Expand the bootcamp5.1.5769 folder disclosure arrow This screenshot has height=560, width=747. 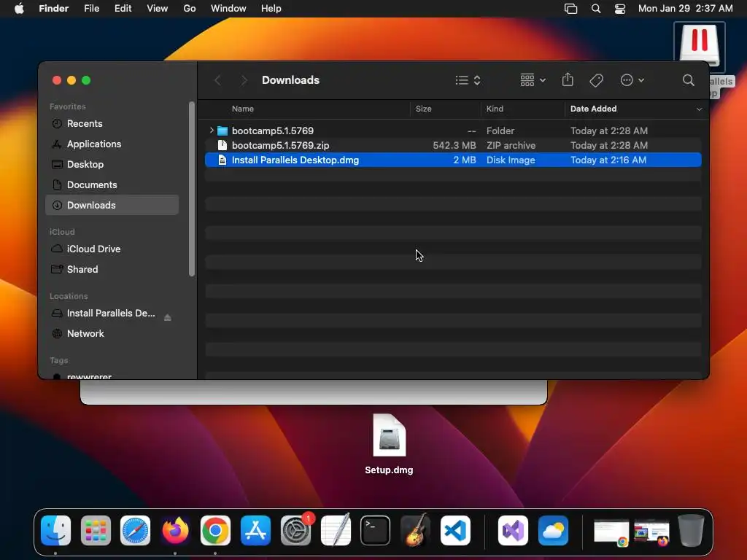[212, 130]
